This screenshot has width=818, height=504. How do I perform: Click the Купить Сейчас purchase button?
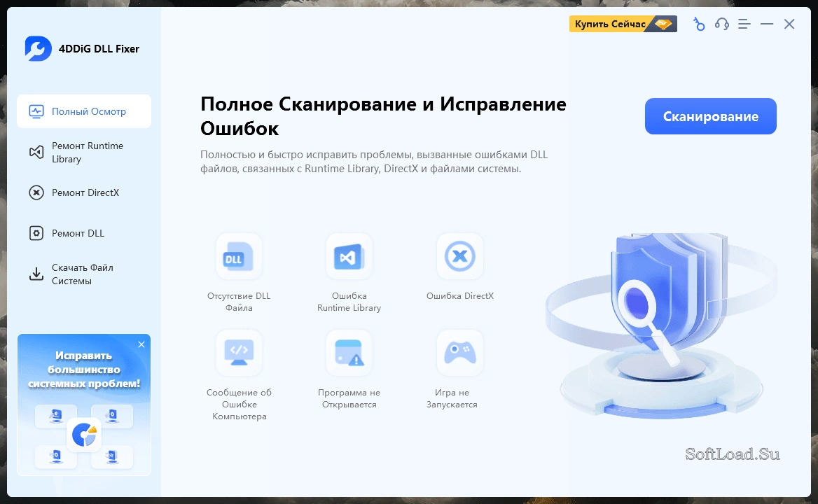pyautogui.click(x=623, y=24)
